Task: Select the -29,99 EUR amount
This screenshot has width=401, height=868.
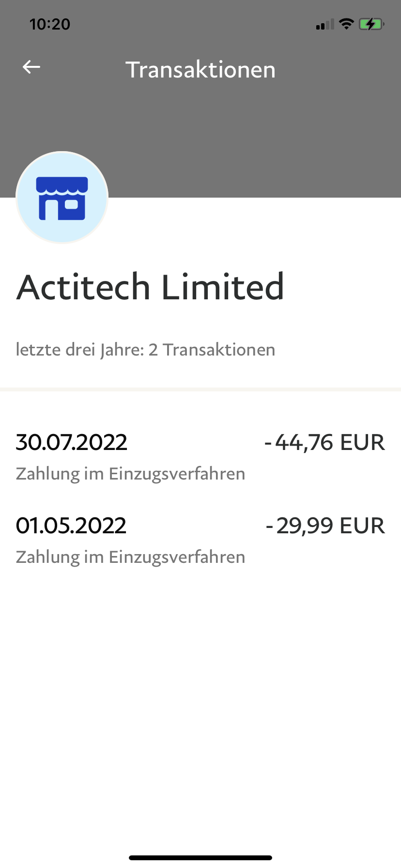Action: click(325, 526)
